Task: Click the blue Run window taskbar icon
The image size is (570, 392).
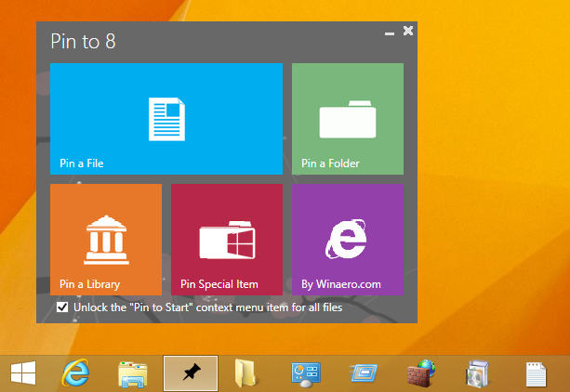Action: point(364,373)
